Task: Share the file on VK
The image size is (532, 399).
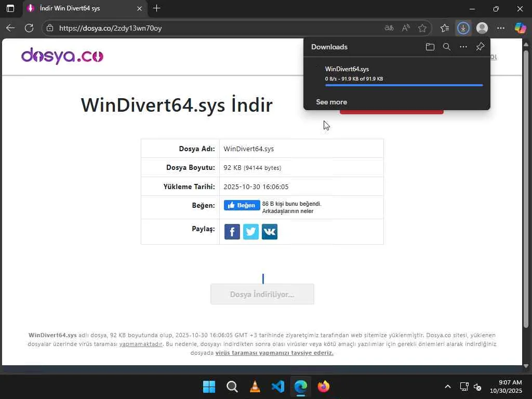Action: tap(270, 232)
